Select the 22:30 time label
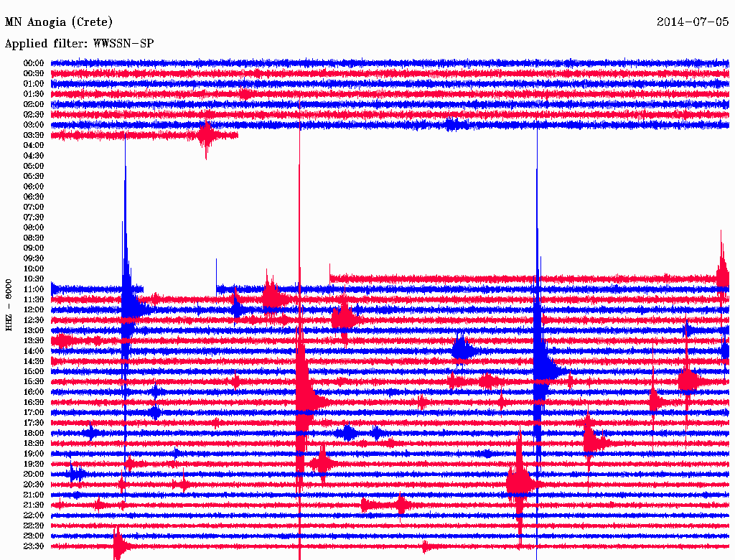 tap(33, 526)
